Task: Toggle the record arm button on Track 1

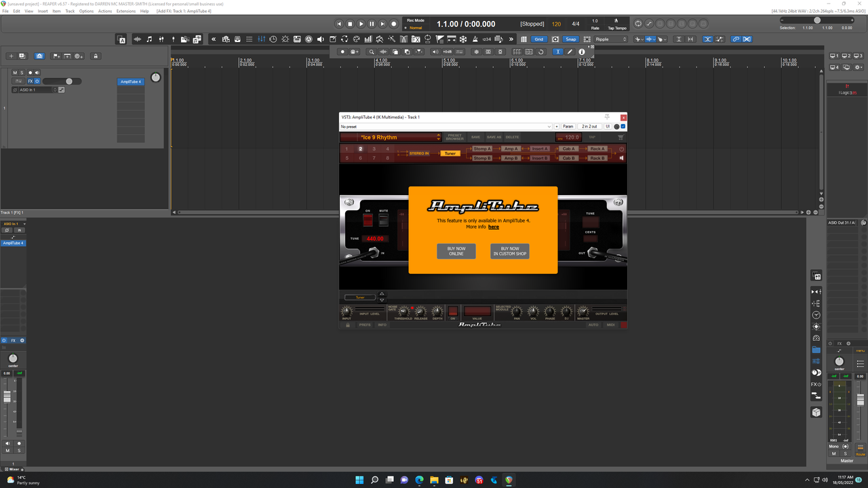Action: [x=31, y=73]
